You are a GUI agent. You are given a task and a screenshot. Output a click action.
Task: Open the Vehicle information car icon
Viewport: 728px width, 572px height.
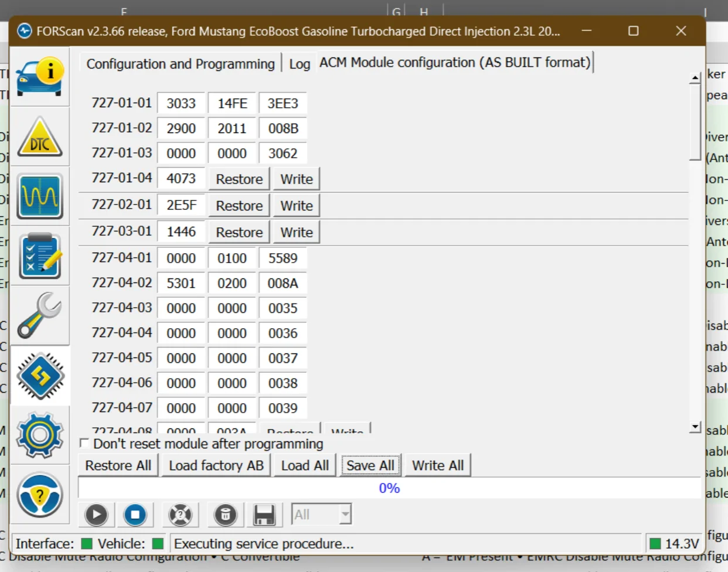(x=40, y=77)
